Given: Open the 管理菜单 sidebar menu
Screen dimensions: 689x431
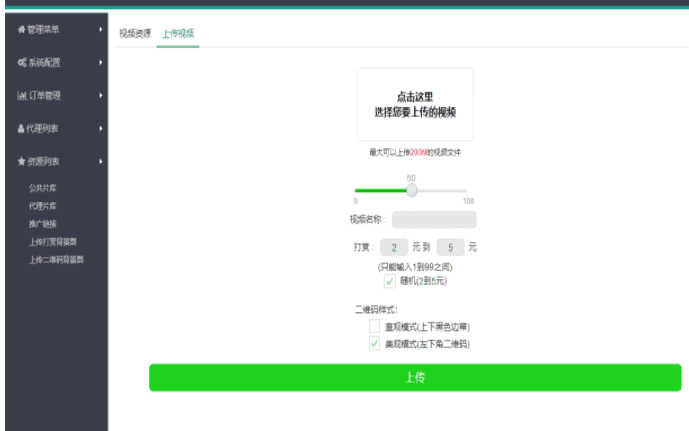Looking at the screenshot, I should [57, 29].
